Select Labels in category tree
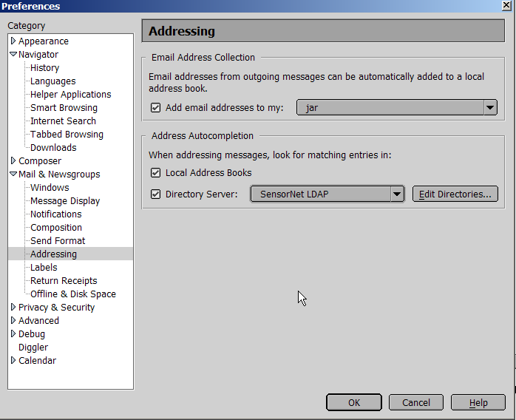Viewport: 516px width, 420px height. tap(44, 267)
